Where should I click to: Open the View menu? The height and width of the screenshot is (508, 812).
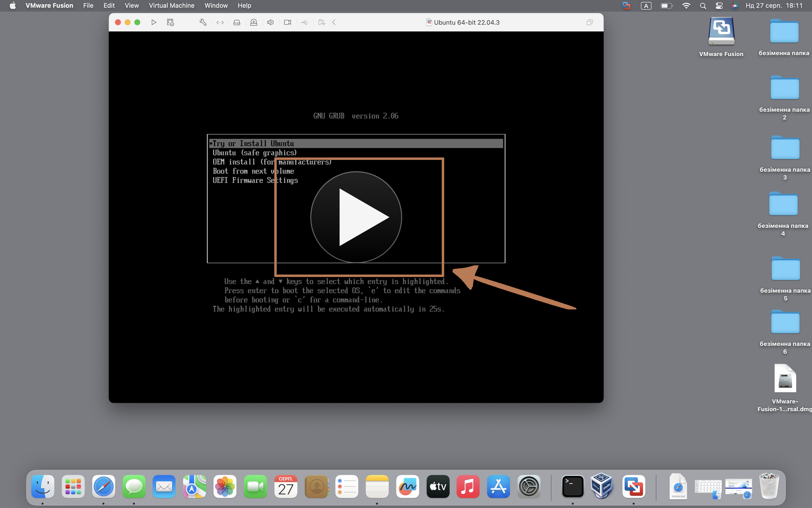pyautogui.click(x=131, y=5)
